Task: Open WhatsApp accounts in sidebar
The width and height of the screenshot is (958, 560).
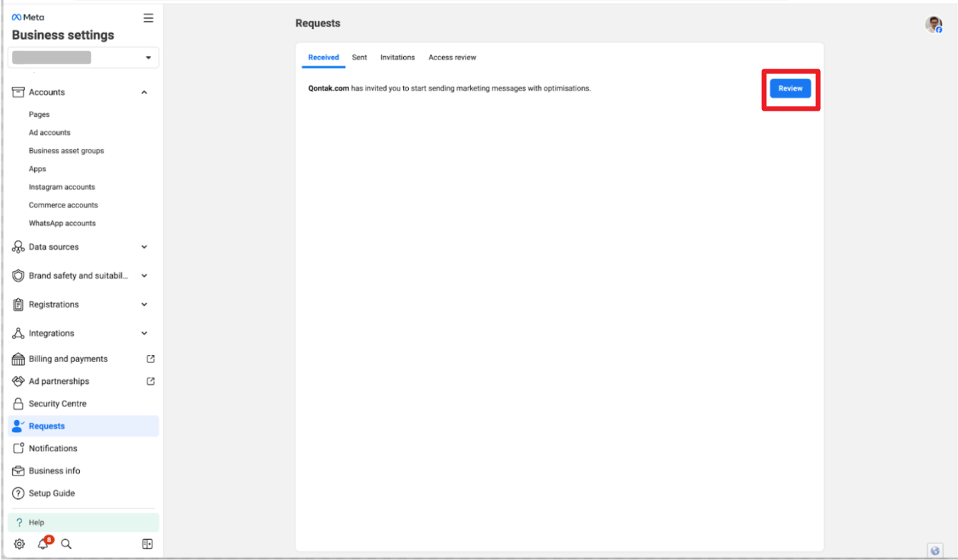Action: [62, 224]
